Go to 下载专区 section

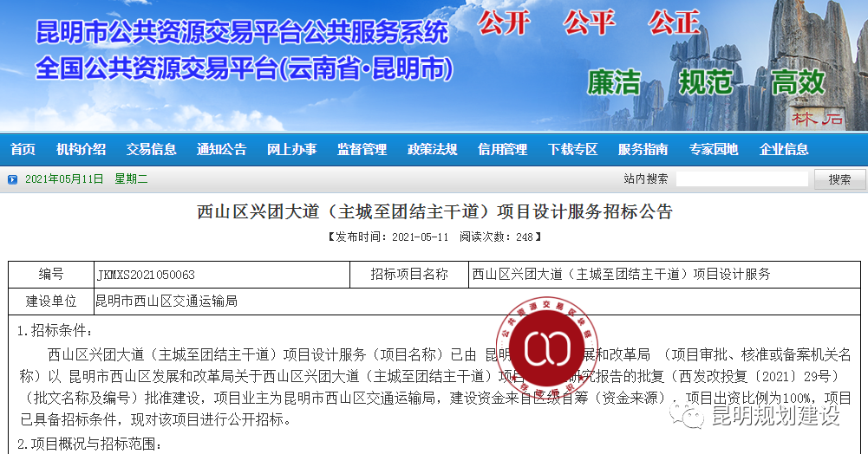573,149
